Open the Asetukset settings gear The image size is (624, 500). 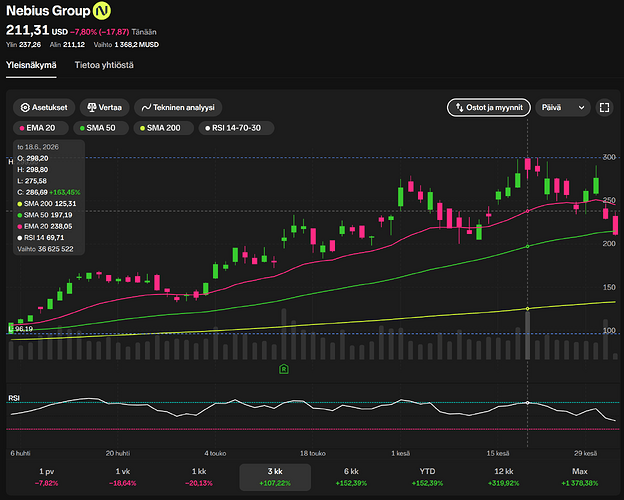click(25, 107)
